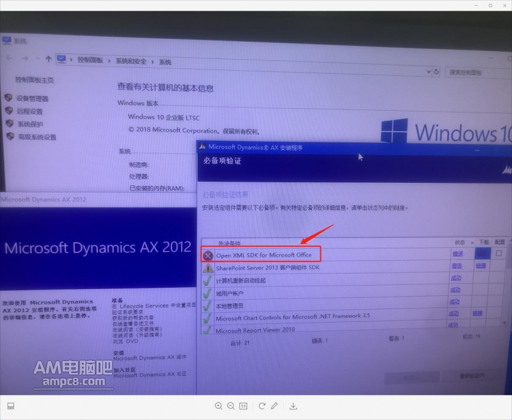This screenshot has width=512, height=420.
Task: Click the shield icon beside 远程设置
Action: 9,110
